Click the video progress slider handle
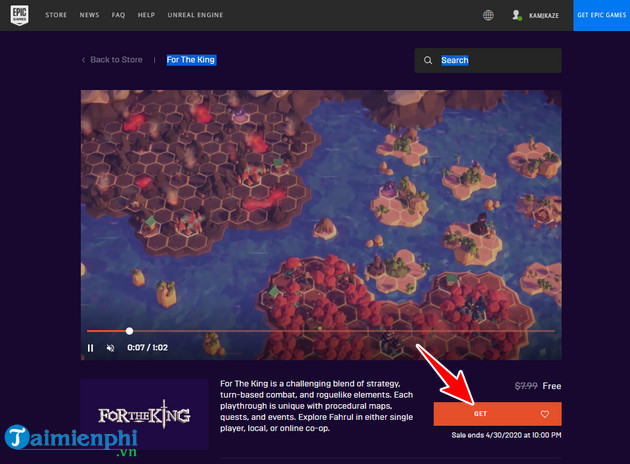This screenshot has width=630, height=464. 129,331
